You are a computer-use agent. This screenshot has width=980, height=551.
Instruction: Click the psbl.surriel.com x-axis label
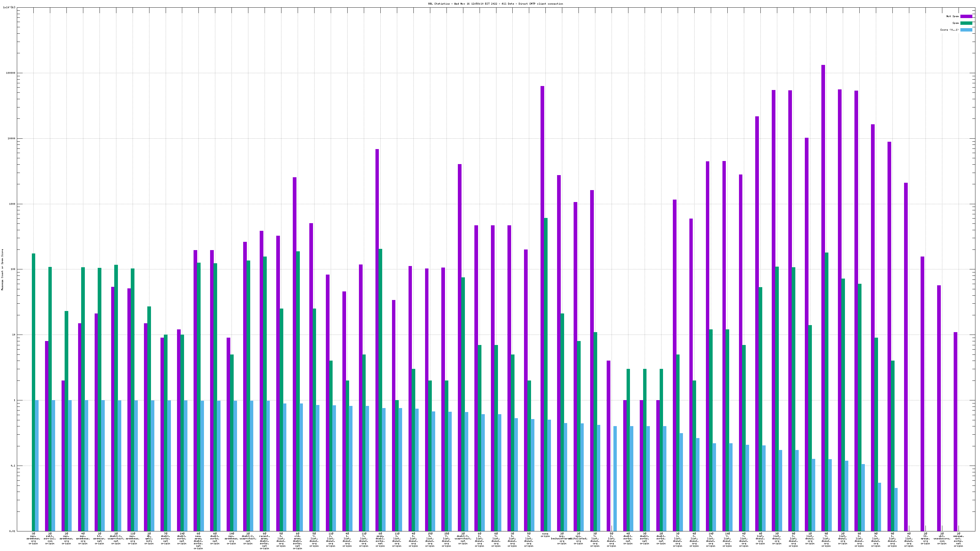click(50, 538)
